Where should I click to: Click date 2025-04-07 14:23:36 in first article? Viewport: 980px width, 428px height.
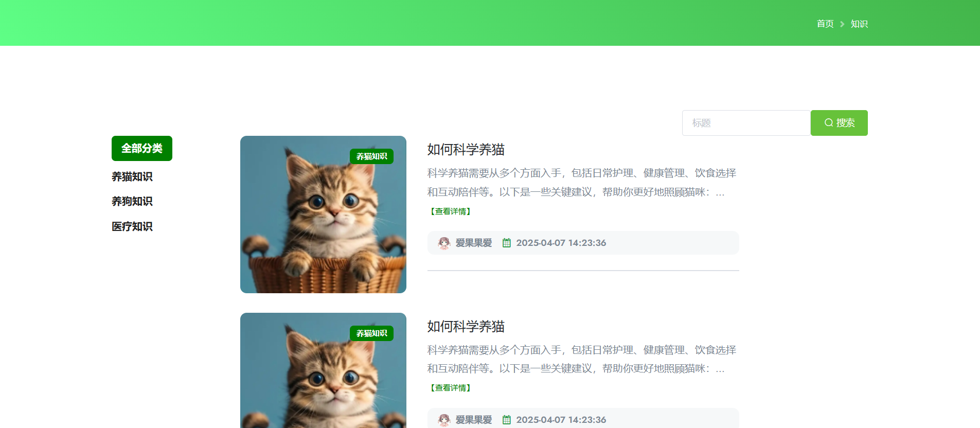coord(561,243)
